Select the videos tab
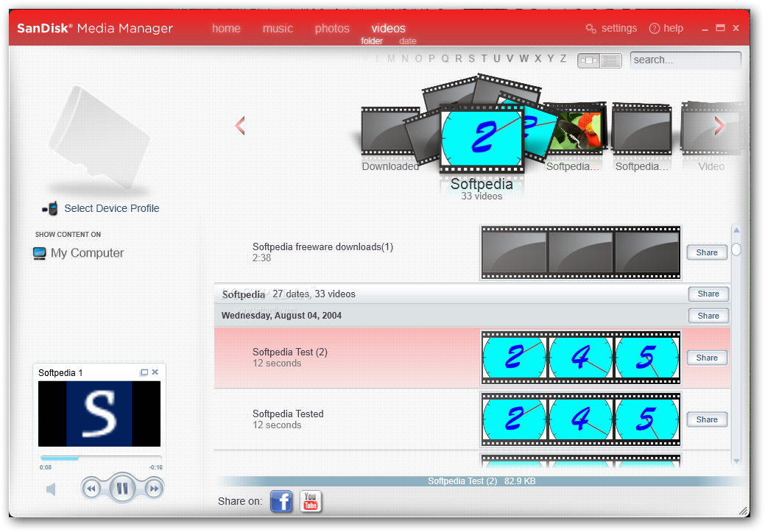The width and height of the screenshot is (765, 532). (x=388, y=28)
